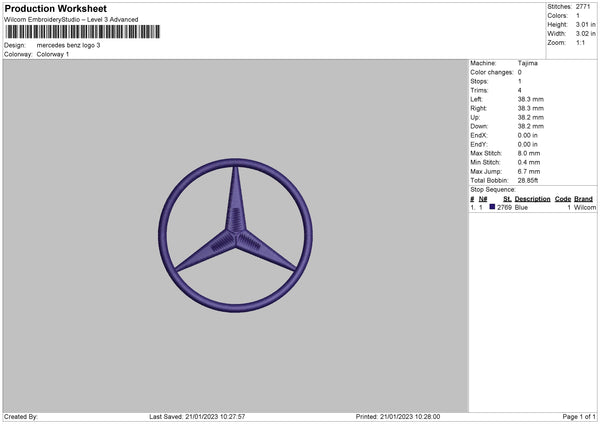Click the Wilcom brand entry

584,207
